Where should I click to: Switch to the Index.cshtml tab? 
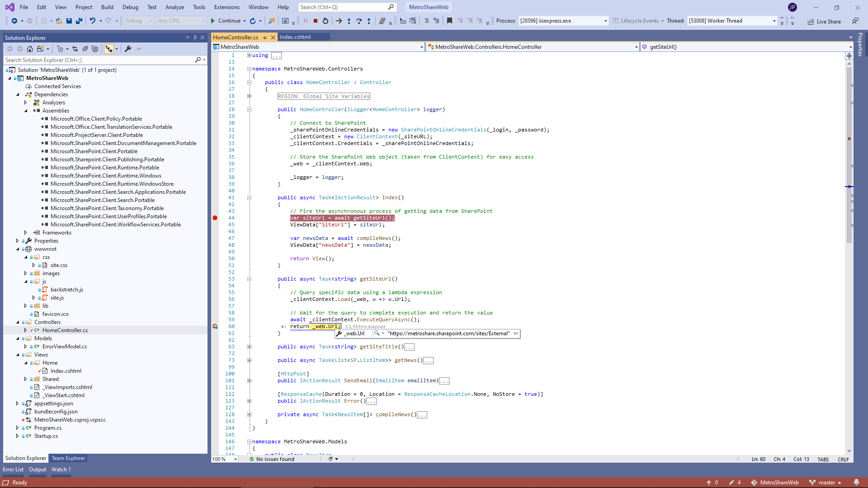tap(295, 37)
